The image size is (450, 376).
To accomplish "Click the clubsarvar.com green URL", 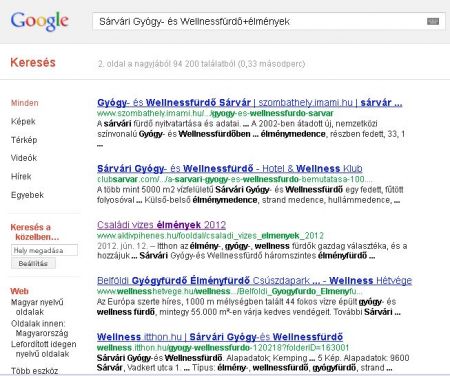I will point(235,179).
